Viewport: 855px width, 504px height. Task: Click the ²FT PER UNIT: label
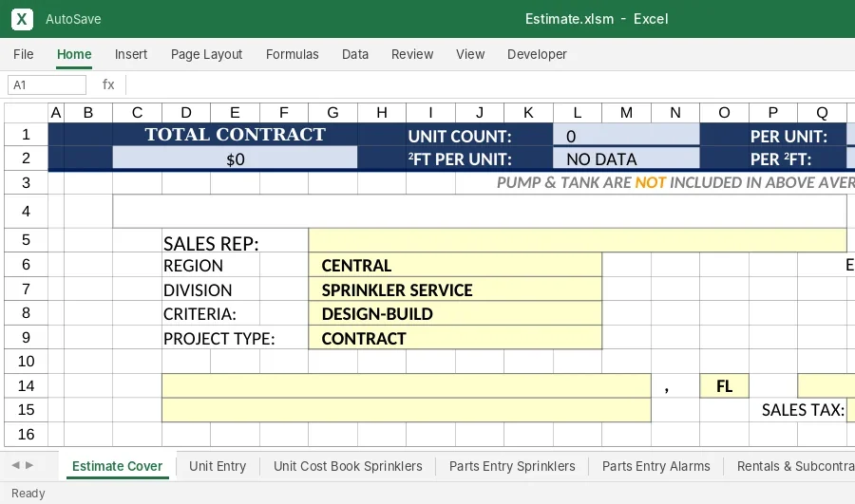[460, 159]
